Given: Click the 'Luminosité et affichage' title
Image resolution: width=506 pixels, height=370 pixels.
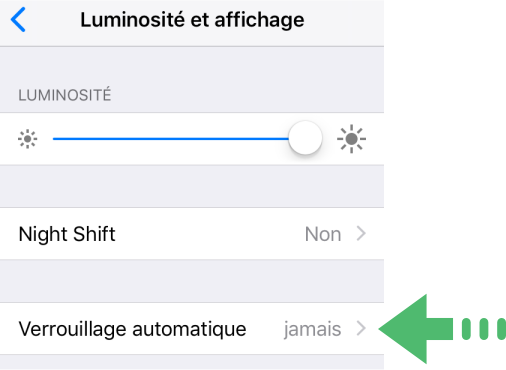Looking at the screenshot, I should click(192, 20).
